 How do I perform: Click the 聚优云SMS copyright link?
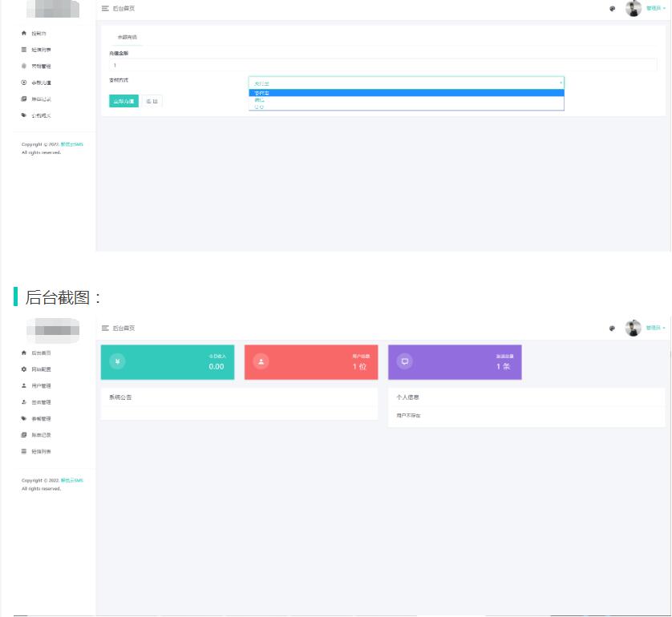click(69, 143)
